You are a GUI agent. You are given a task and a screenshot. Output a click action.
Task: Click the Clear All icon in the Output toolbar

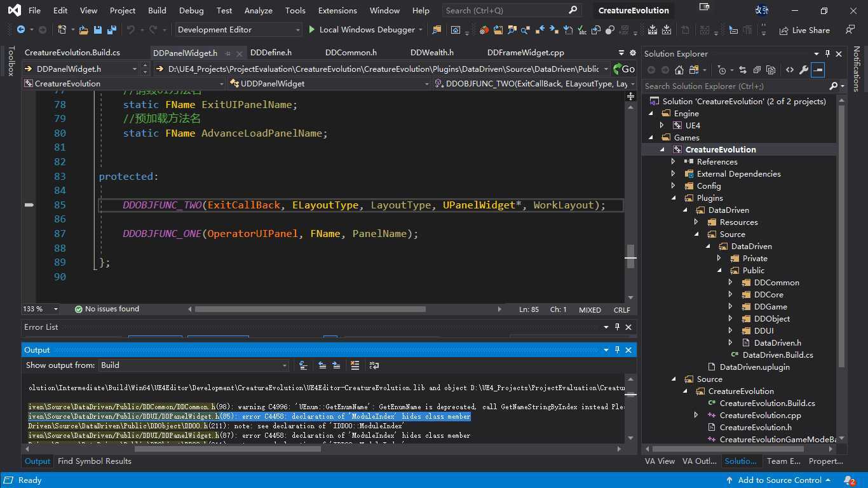pos(355,365)
